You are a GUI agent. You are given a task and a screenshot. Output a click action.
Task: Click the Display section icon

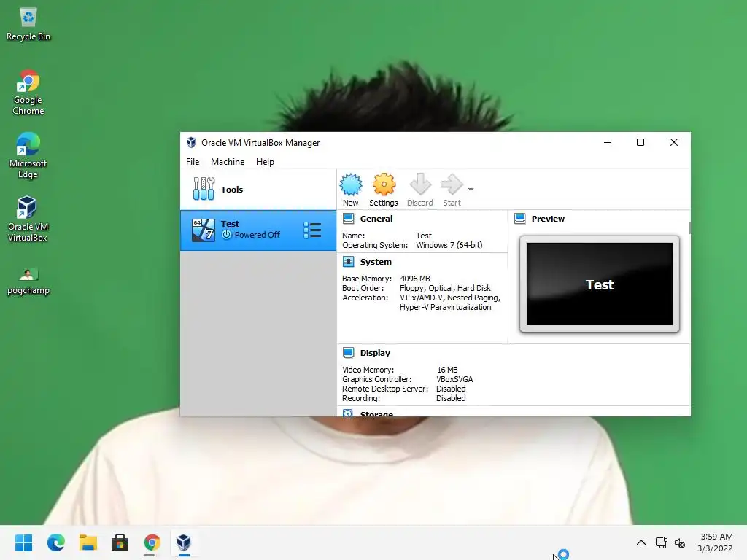pos(348,353)
